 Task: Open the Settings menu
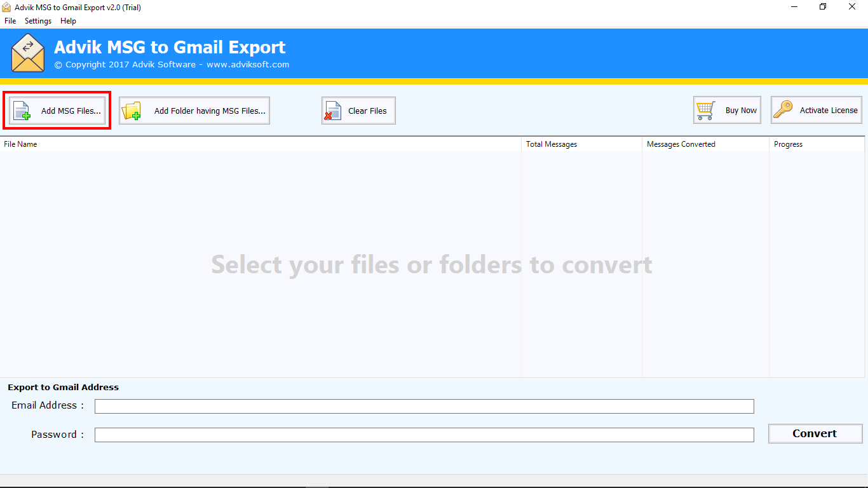(x=38, y=21)
